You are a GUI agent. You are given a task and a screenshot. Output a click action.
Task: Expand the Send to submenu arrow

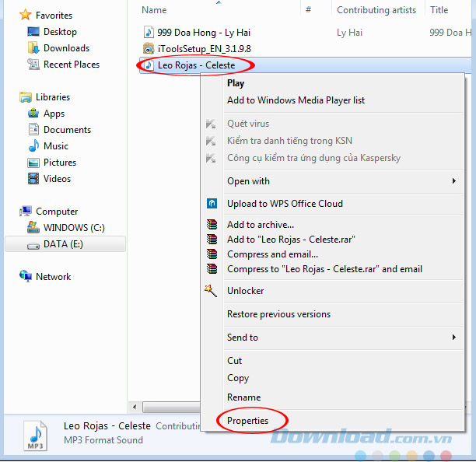pyautogui.click(x=454, y=338)
